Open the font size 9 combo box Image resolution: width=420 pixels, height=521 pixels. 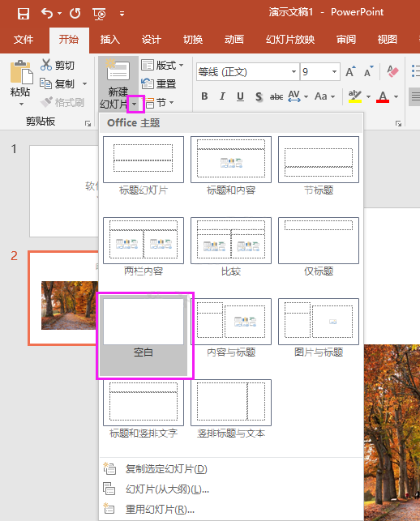tap(320, 72)
